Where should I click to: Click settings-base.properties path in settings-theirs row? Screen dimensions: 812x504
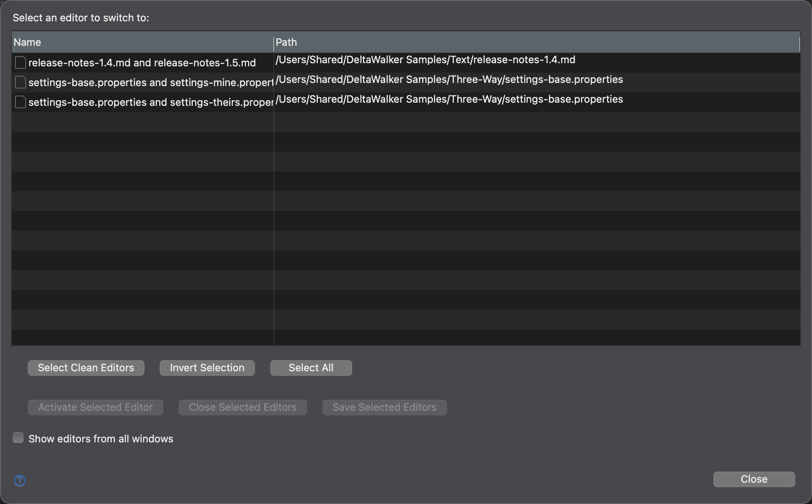[449, 99]
